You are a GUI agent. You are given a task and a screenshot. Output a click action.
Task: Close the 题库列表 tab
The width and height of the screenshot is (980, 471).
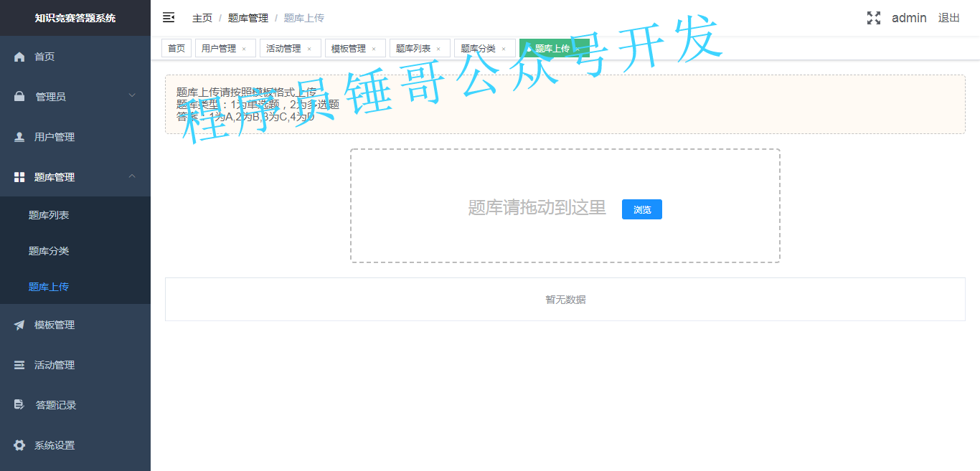(x=438, y=49)
